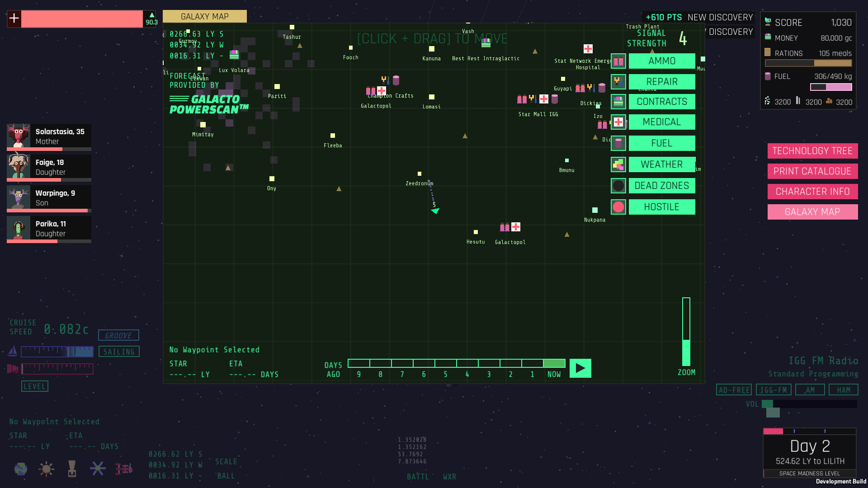Open the TECHNOLOGY TREE panel

812,151
